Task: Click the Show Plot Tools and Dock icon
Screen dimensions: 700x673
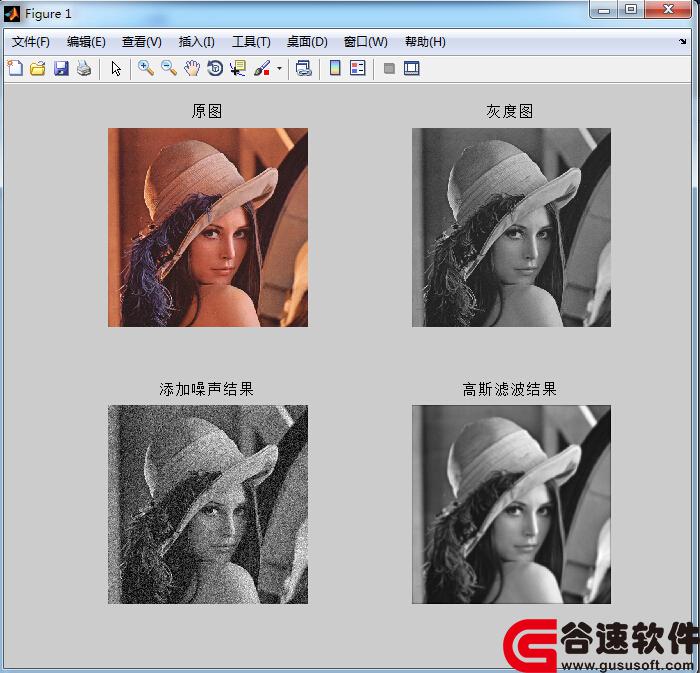Action: point(411,68)
